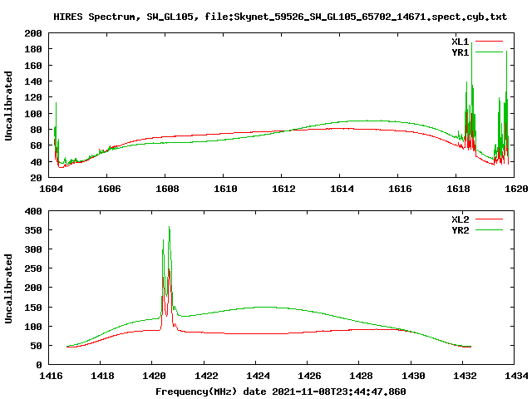Image resolution: width=532 pixels, height=399 pixels.
Task: Click the 180 y-axis tick on top plot
Action: [x=33, y=49]
